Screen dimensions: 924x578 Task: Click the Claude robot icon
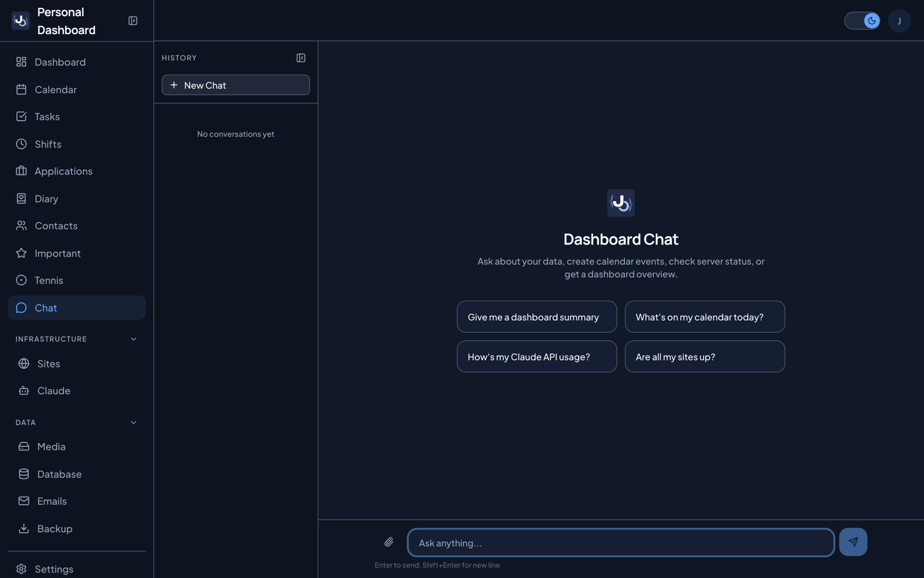click(x=24, y=391)
